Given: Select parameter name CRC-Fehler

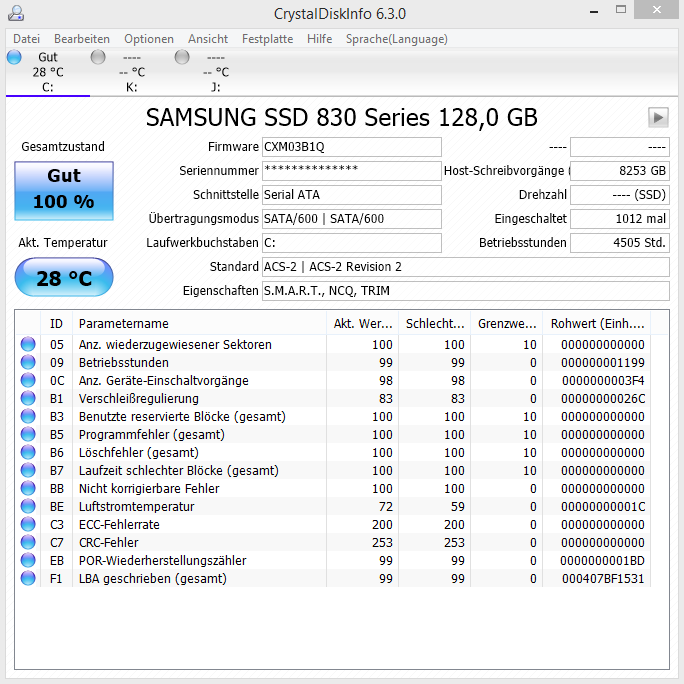Looking at the screenshot, I should click(109, 542).
